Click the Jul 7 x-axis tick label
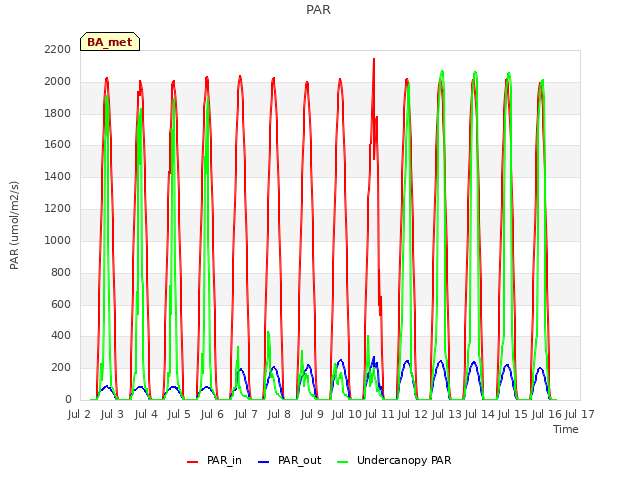Image resolution: width=640 pixels, height=480 pixels. click(246, 414)
